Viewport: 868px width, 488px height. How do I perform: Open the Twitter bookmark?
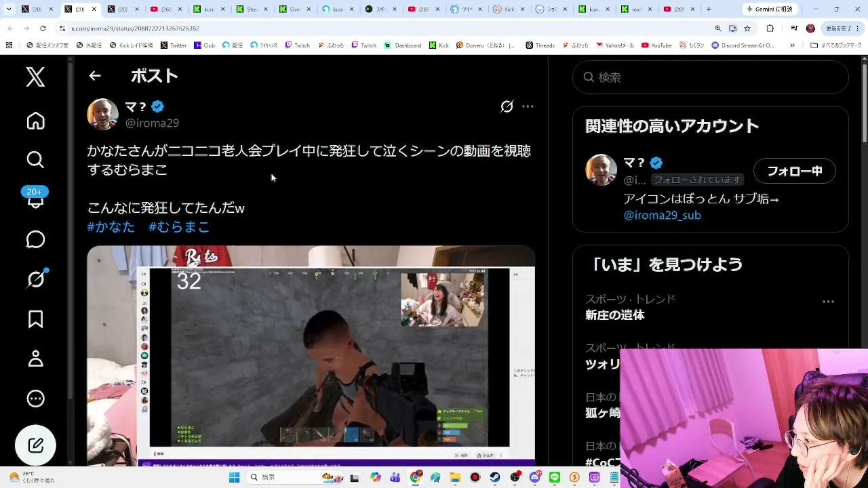174,45
